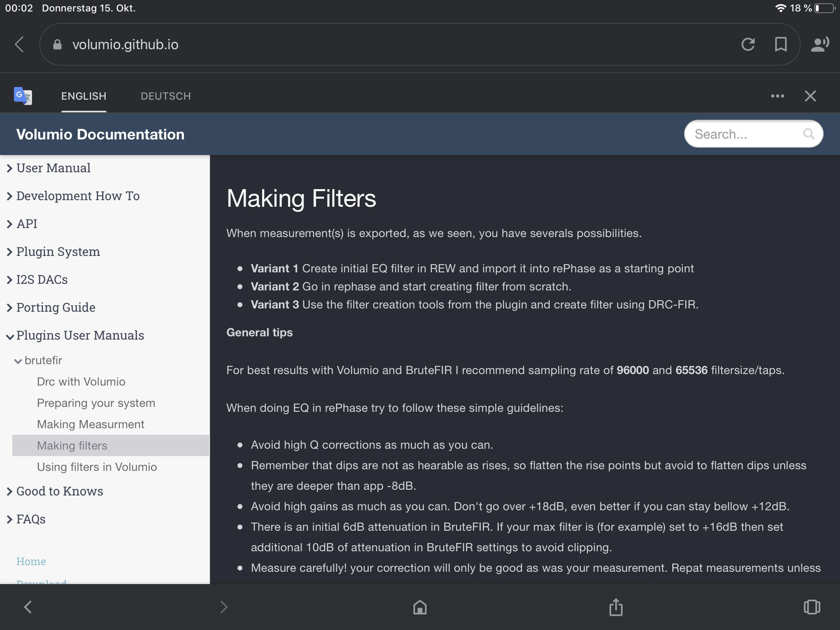Click the Volumio Documentation header title

(100, 134)
